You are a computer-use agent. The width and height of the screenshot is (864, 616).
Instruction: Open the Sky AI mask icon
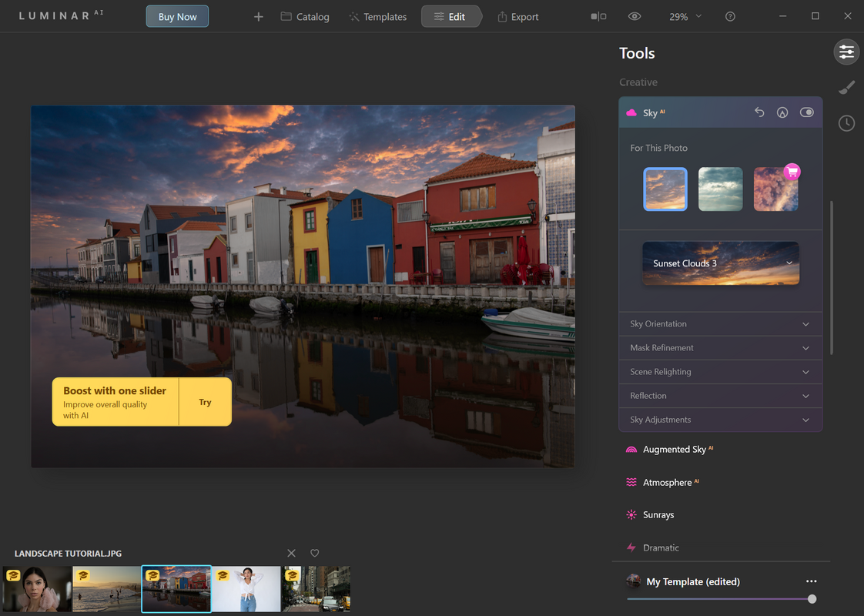(782, 112)
